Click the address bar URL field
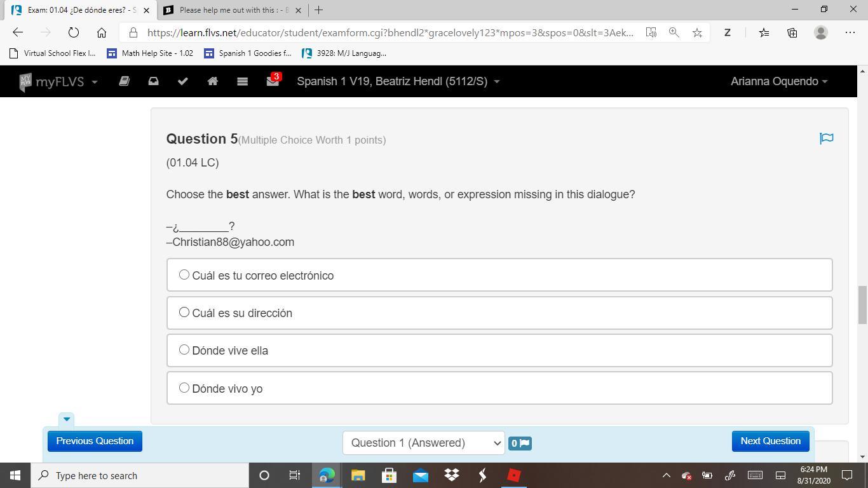 (390, 32)
